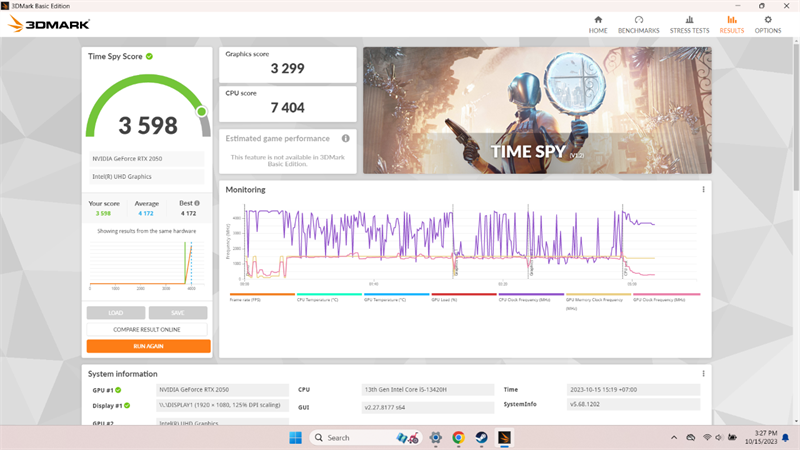Open the Home tab in 3DMark
The width and height of the screenshot is (800, 450).
tap(598, 24)
